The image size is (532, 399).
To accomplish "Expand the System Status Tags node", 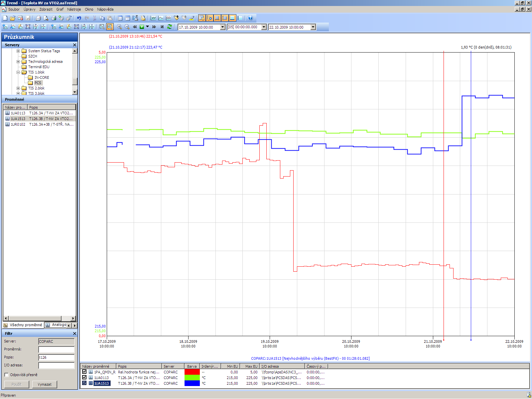I will point(18,51).
